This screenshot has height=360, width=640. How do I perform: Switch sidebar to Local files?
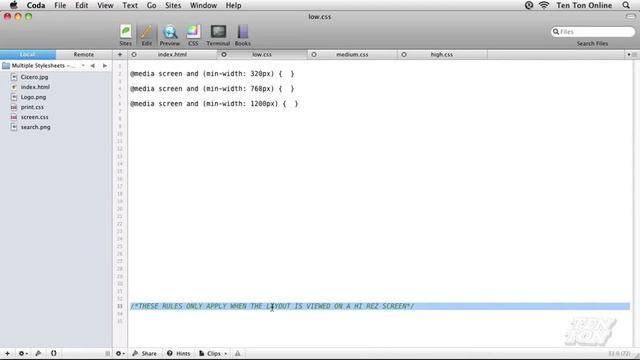click(28, 54)
